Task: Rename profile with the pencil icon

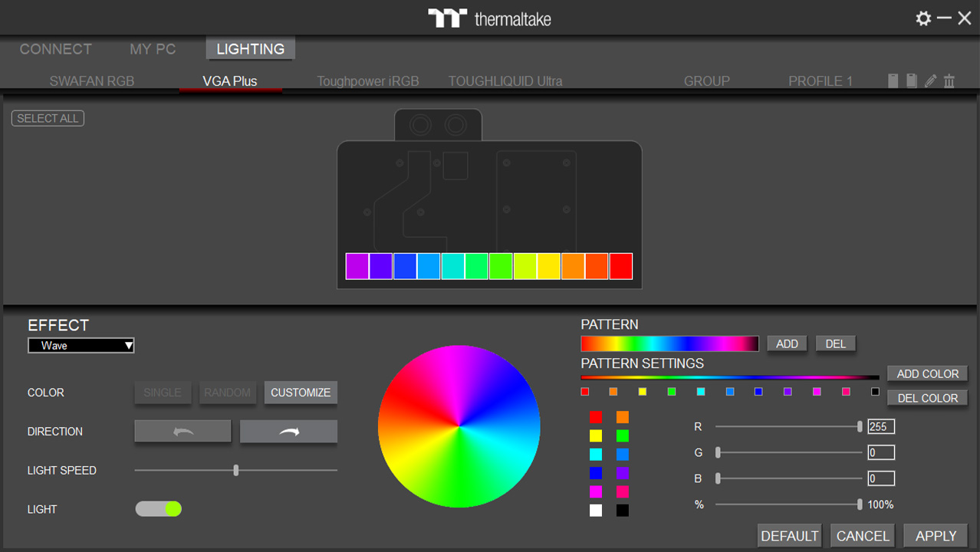Action: coord(931,80)
